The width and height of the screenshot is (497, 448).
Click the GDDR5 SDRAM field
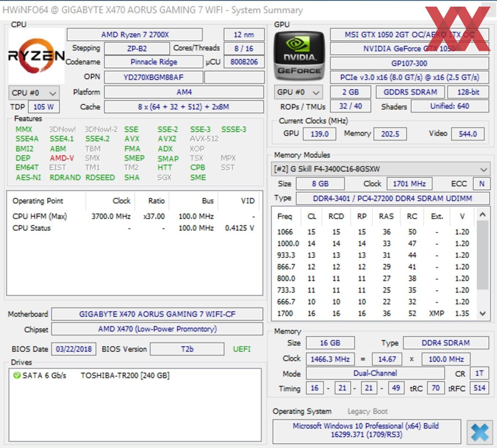point(410,92)
